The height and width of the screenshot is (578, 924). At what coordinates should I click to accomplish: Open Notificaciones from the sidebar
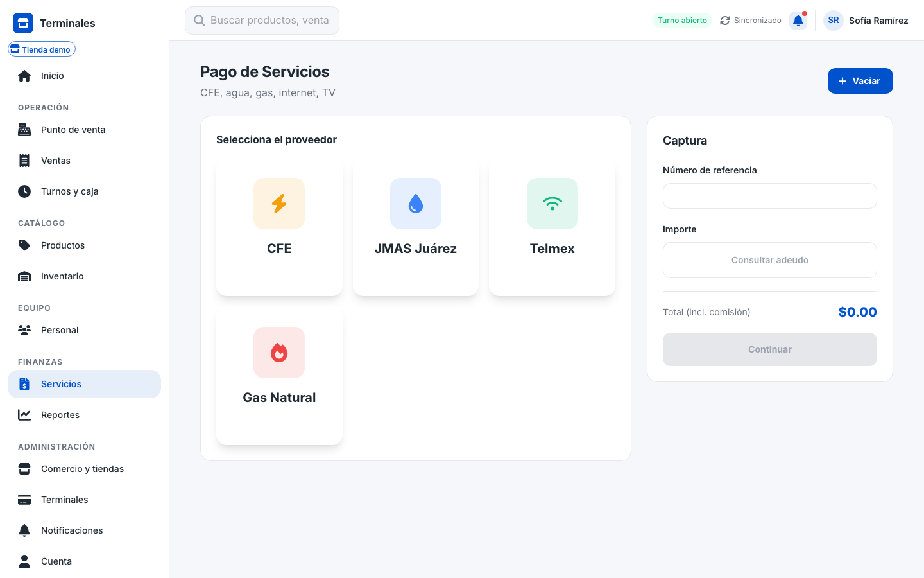point(84,530)
